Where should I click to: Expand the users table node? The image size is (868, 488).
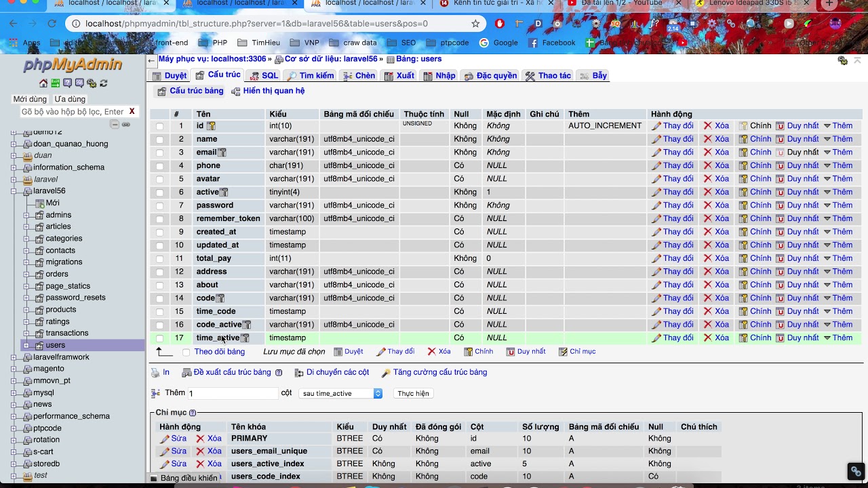(26, 345)
